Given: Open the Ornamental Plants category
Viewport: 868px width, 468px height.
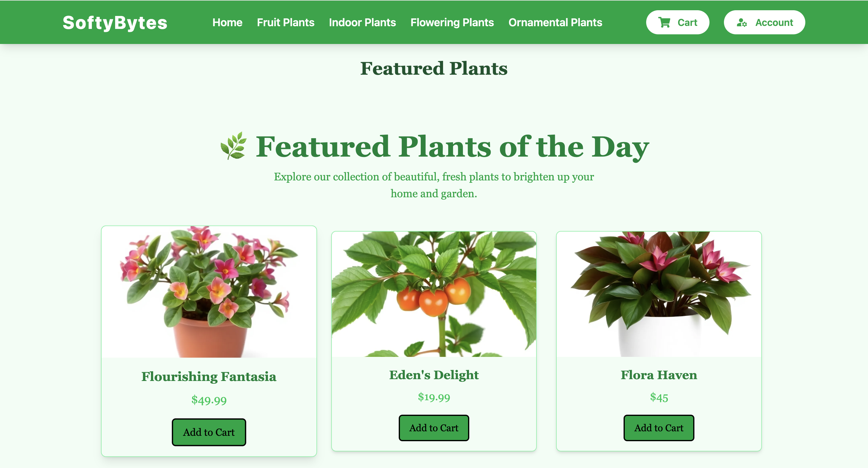Looking at the screenshot, I should (555, 22).
